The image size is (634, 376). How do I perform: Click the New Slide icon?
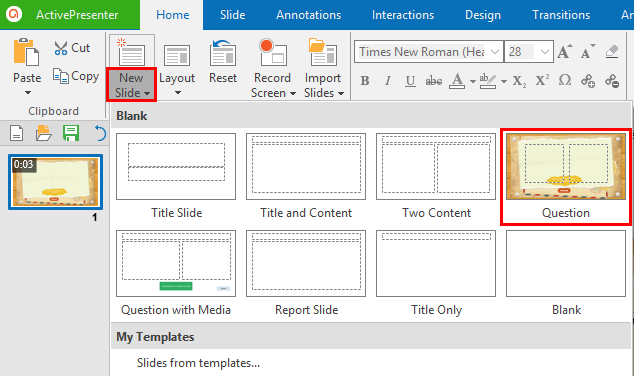[131, 52]
